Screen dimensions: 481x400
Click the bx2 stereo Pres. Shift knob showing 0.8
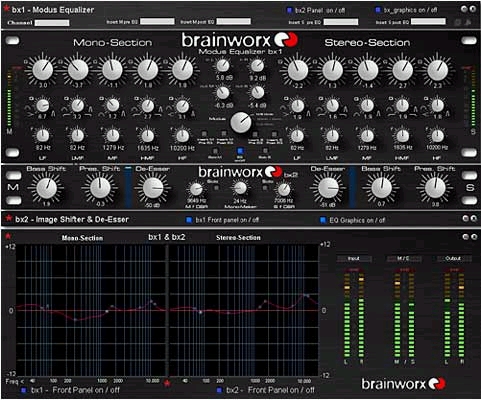[435, 188]
